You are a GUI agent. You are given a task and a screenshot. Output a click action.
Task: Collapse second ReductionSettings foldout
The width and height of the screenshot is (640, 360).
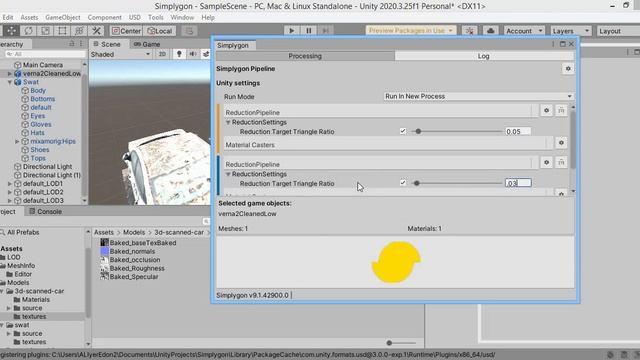228,174
